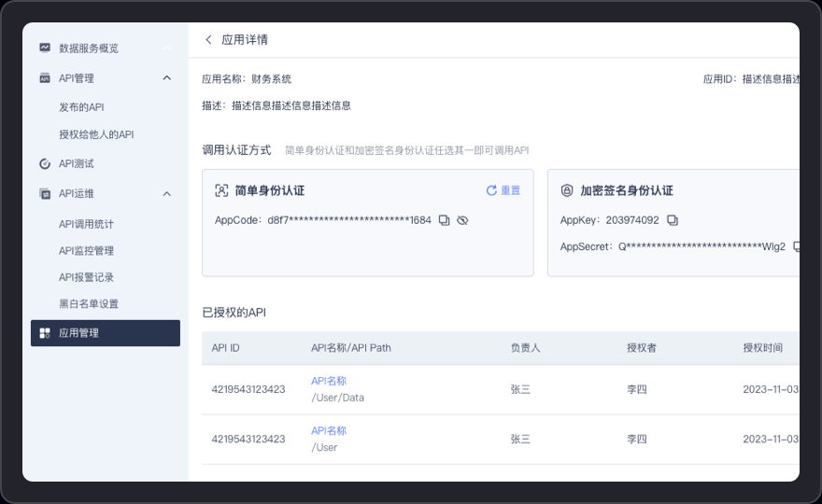822x504 pixels.
Task: Copy the AppCode value
Action: coord(444,220)
